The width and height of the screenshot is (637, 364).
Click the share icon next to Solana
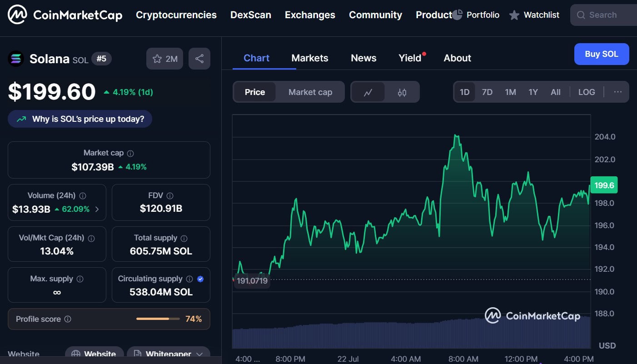click(x=199, y=59)
